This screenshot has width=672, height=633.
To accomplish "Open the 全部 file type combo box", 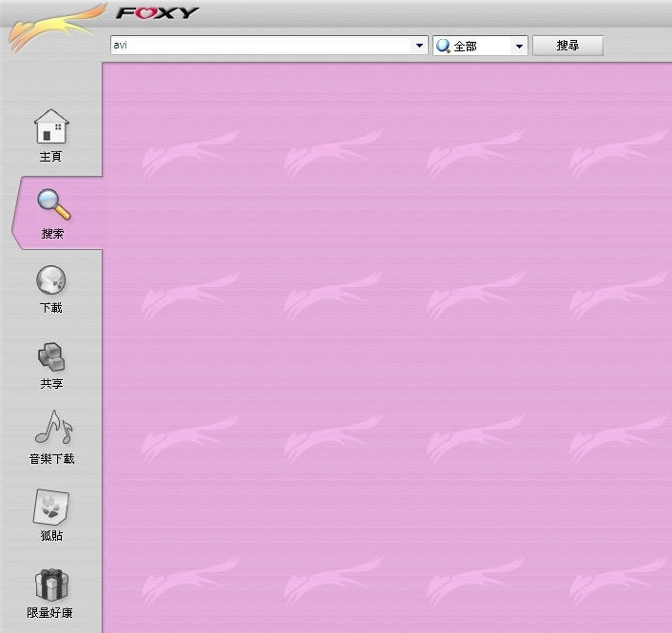I will pos(480,46).
